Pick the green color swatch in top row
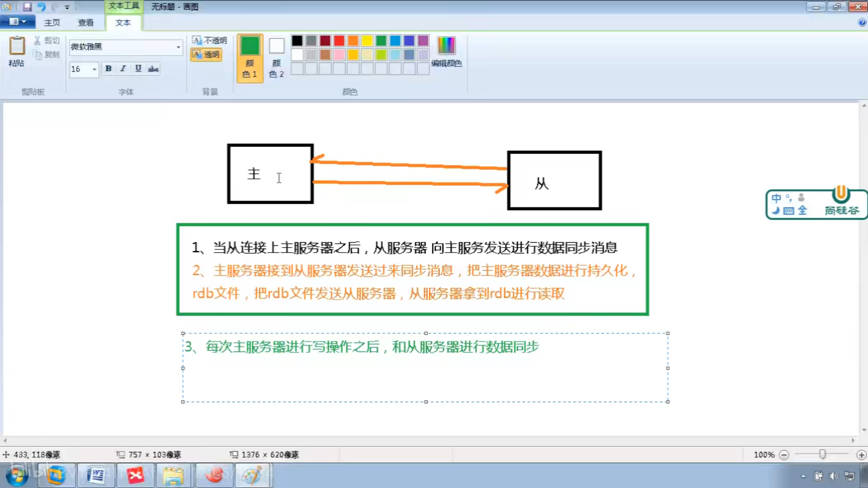 381,41
